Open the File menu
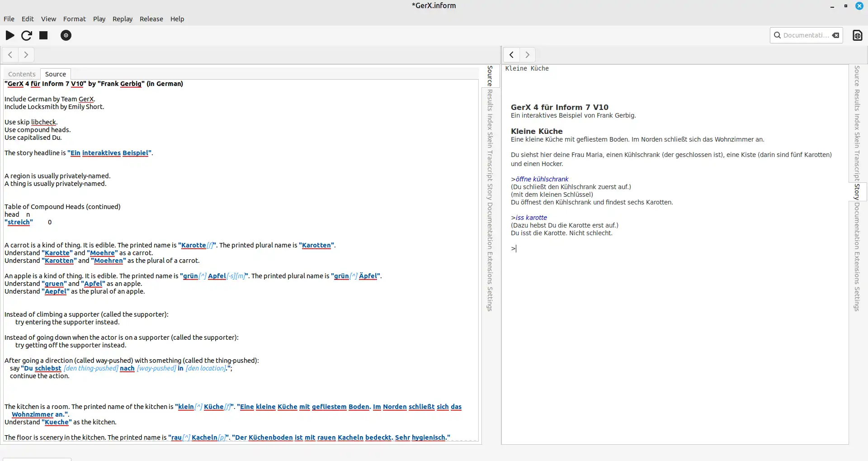The image size is (868, 461). click(x=9, y=19)
